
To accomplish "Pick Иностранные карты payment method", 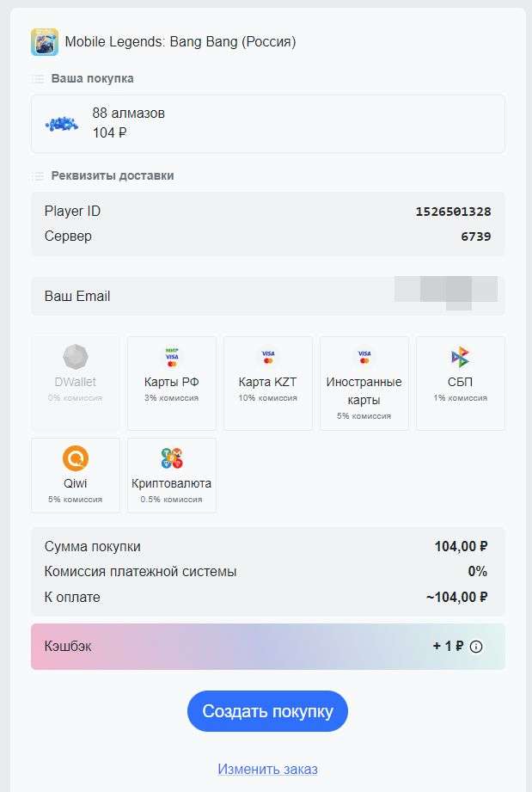I will [x=364, y=383].
